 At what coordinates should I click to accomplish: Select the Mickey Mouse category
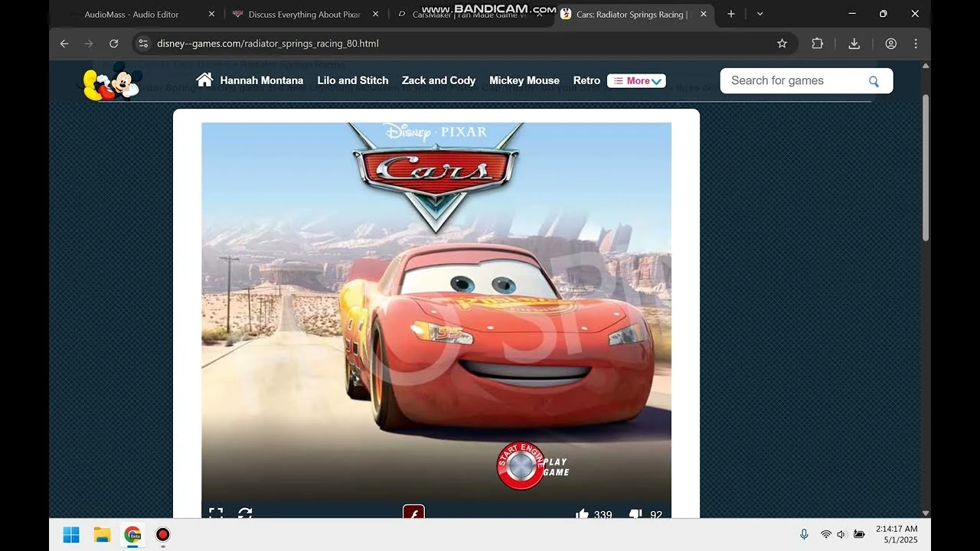[x=524, y=80]
